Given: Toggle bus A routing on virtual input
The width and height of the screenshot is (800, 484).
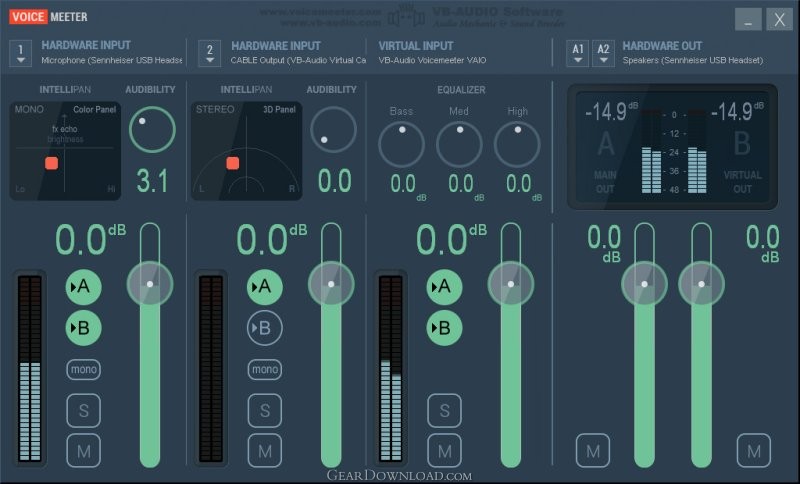Looking at the screenshot, I should point(444,287).
